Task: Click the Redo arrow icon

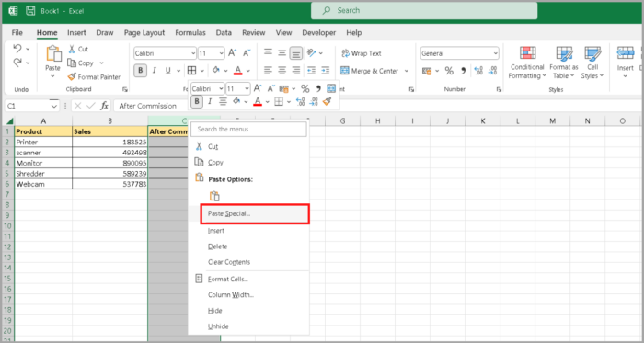Action: [17, 63]
